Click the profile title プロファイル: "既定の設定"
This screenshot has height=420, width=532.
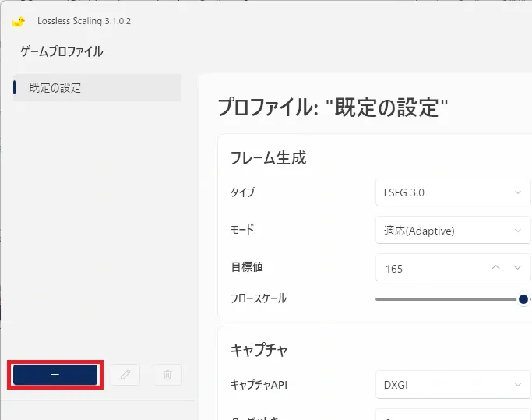click(x=333, y=108)
